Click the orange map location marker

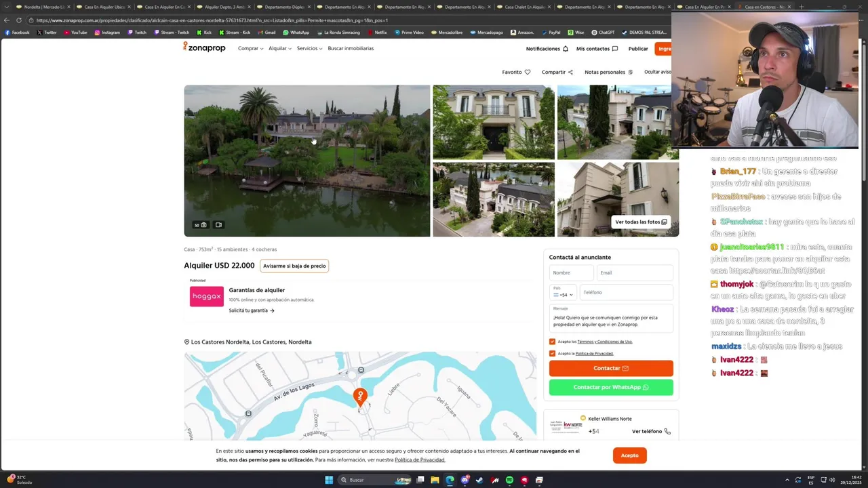(x=360, y=396)
